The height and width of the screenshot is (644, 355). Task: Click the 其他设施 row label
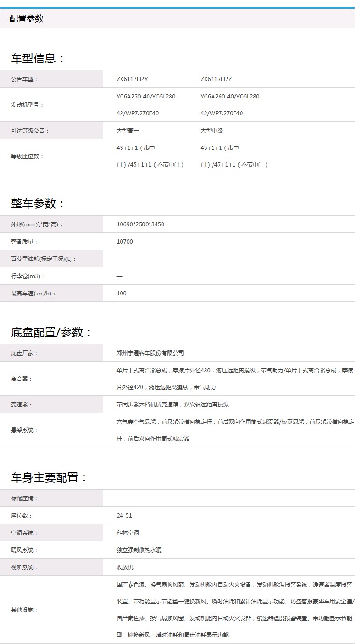24,610
